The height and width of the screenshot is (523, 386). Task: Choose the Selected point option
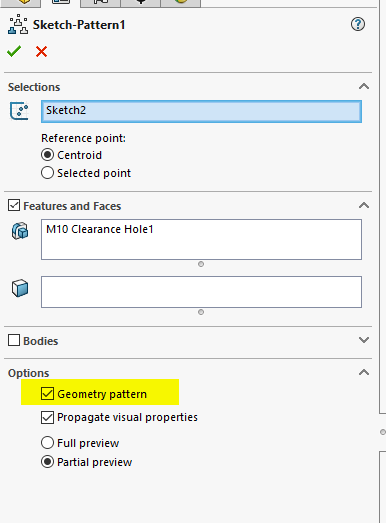[47, 173]
